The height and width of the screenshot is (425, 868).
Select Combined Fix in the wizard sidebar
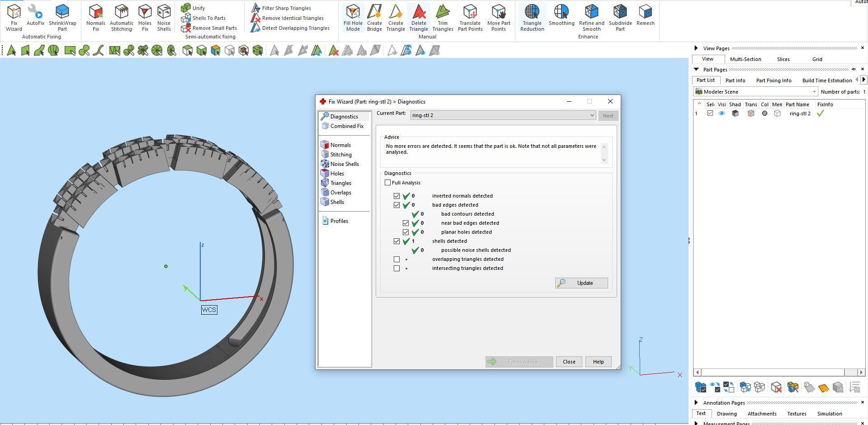click(x=342, y=126)
